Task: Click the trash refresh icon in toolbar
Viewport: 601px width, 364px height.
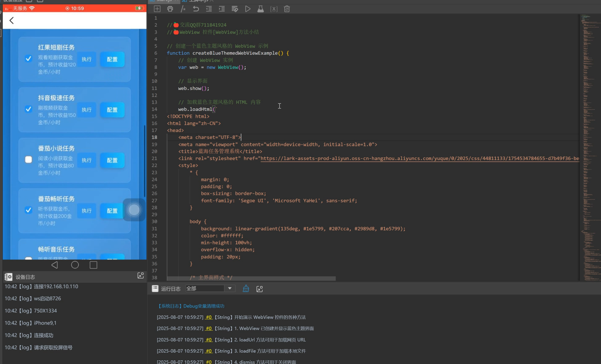Action: coord(287,9)
